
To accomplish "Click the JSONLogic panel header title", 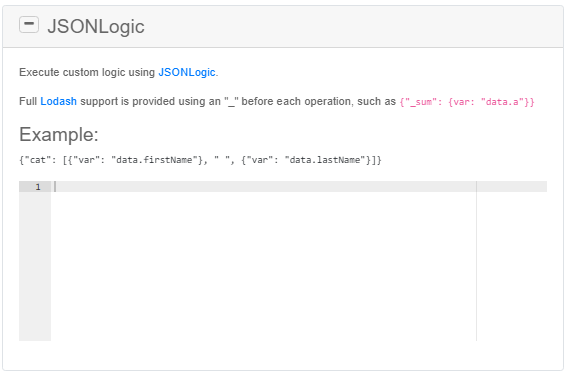I will click(x=96, y=26).
